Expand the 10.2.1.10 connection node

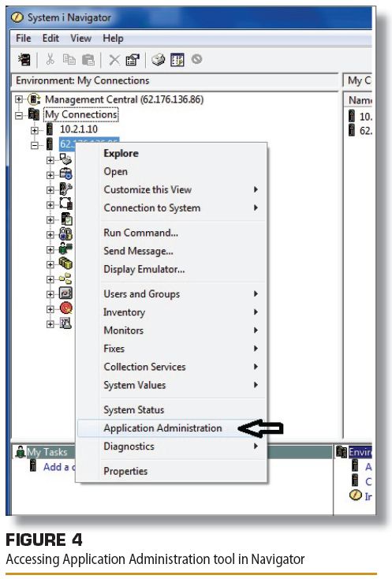click(35, 130)
